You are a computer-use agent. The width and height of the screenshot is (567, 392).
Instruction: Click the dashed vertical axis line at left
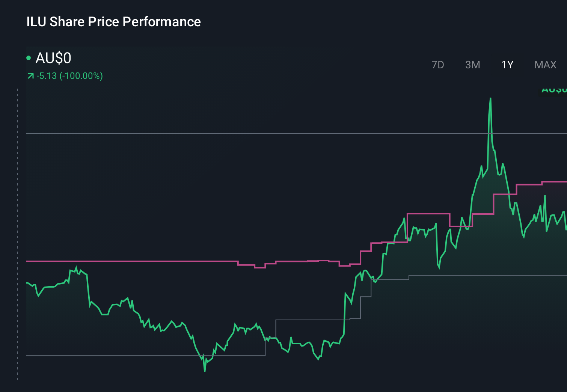coord(18,233)
